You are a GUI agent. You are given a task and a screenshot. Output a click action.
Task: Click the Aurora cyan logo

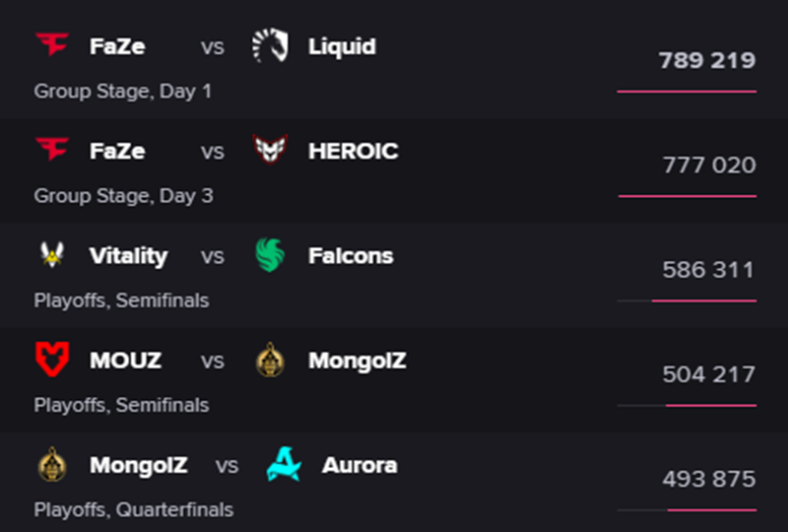284,464
